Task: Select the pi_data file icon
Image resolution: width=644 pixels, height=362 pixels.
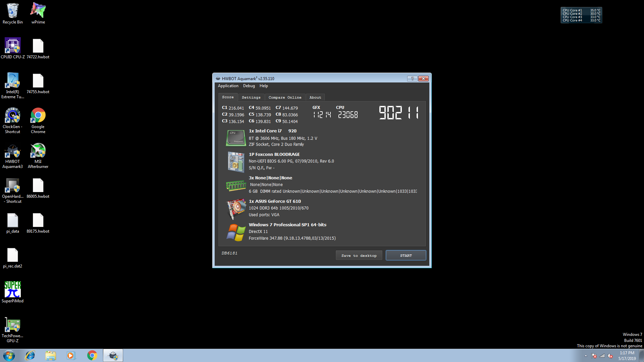Action: [x=13, y=223]
